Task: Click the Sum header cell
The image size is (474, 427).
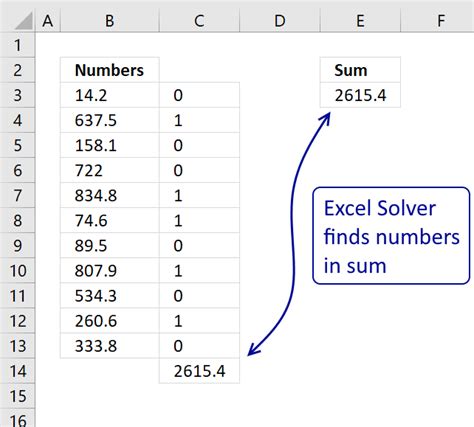Action: [x=360, y=70]
